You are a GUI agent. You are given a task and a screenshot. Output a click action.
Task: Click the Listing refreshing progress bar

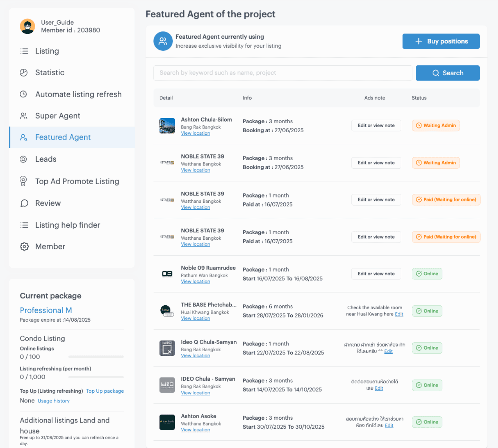96,377
